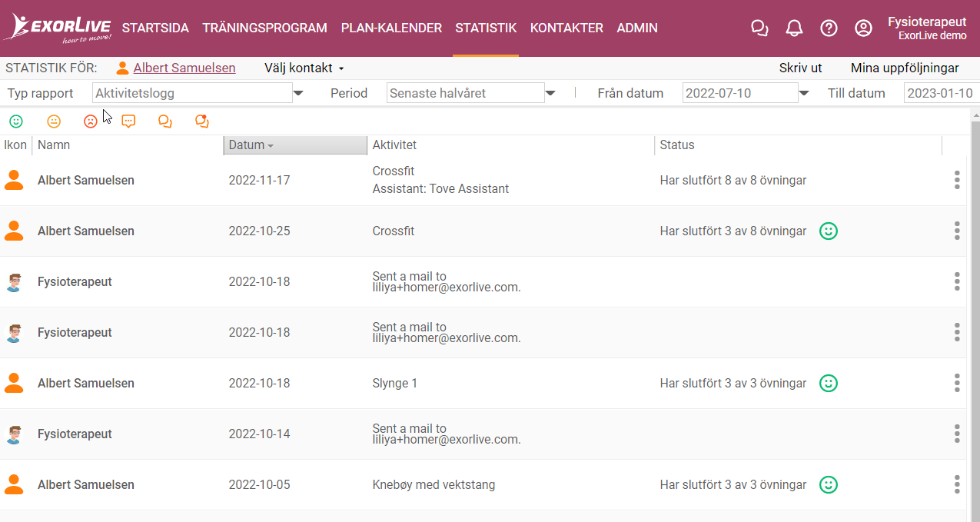Open Mina uppföljningar
Screen dimensions: 980x522
(905, 68)
